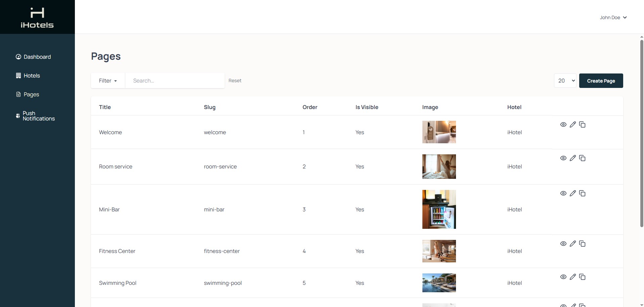Duplicate the Room service page
This screenshot has height=307, width=644.
tap(582, 158)
